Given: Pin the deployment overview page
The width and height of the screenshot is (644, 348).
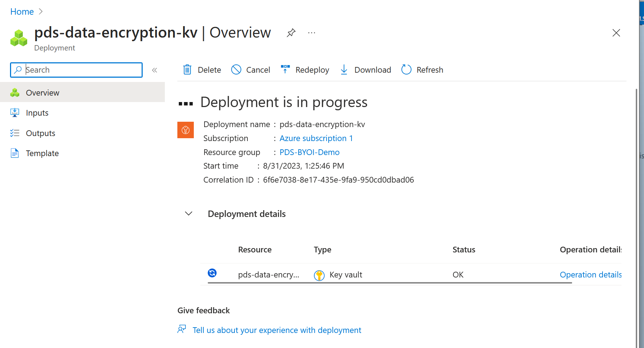Looking at the screenshot, I should pyautogui.click(x=291, y=33).
